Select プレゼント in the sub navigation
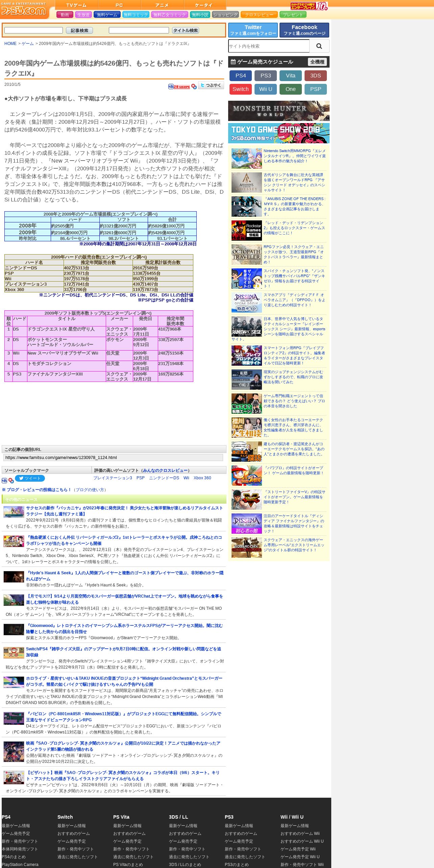This screenshot has height=868, width=434. coord(293,15)
